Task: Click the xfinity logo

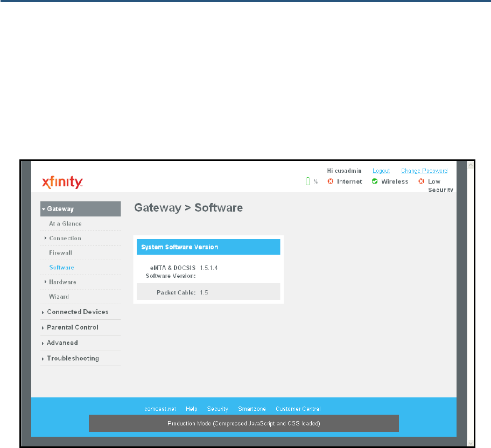Action: [62, 181]
